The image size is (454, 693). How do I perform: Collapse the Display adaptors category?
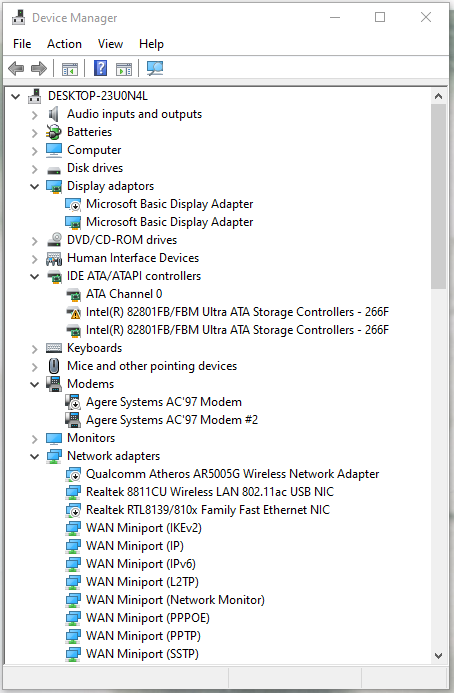[x=34, y=187]
